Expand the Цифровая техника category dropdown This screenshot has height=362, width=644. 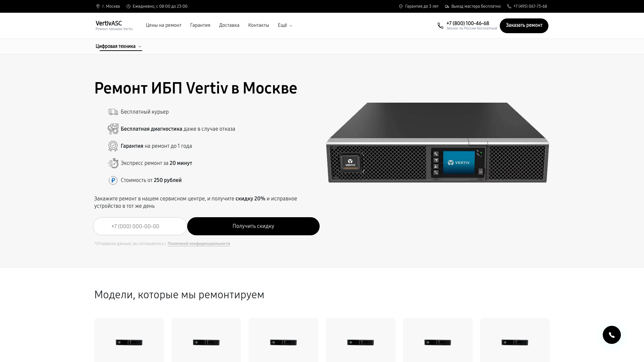[119, 47]
